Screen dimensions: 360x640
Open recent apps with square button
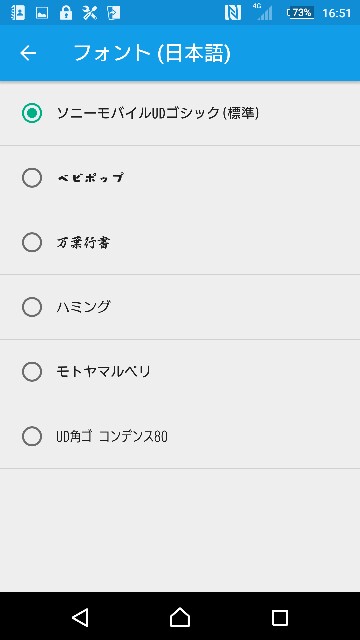280,618
